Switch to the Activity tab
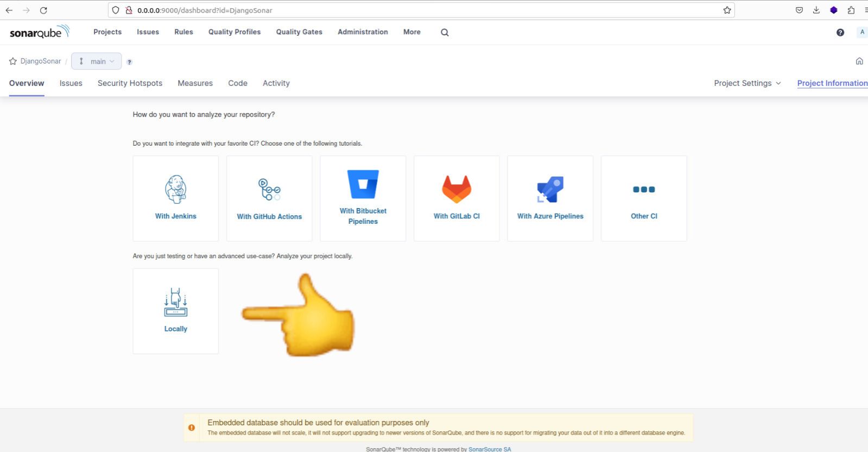Screen dimensions: 868x452 (276, 83)
